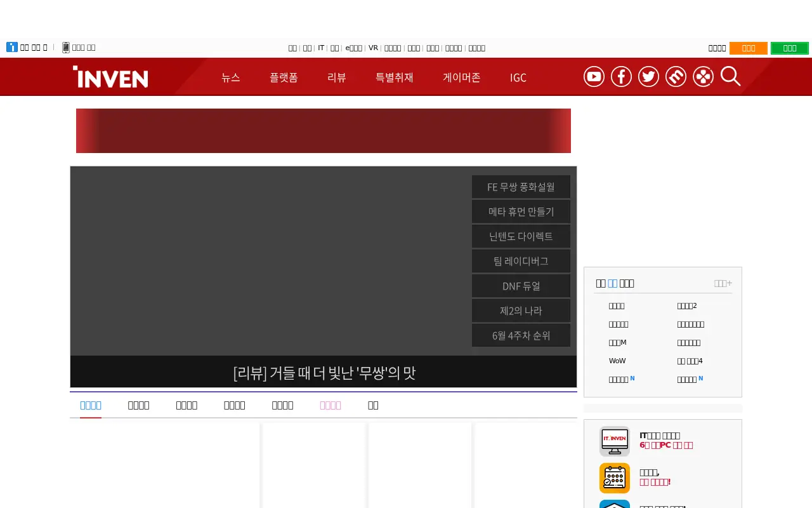Click the 'VR' link in top bar
The image size is (812, 508).
[373, 48]
